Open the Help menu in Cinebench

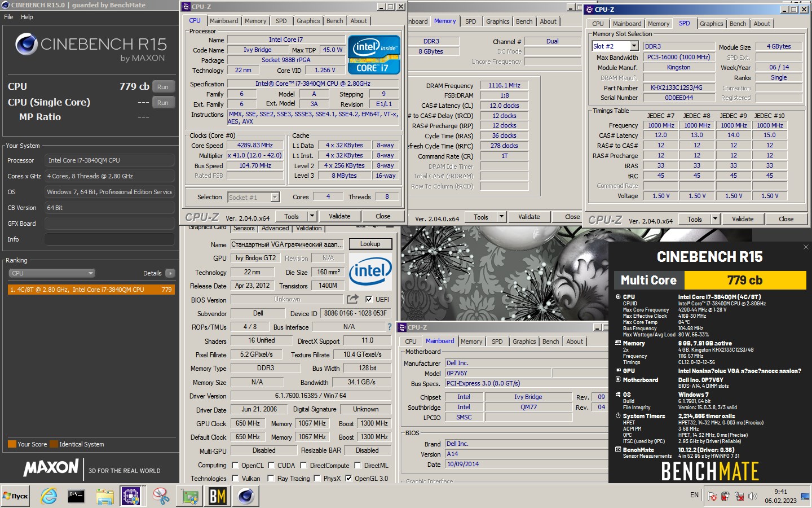[x=27, y=17]
